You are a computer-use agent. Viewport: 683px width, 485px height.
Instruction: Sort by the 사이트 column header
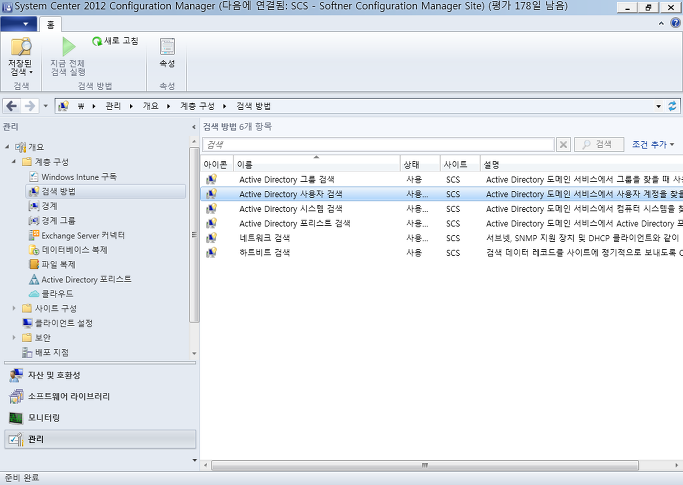[460, 164]
